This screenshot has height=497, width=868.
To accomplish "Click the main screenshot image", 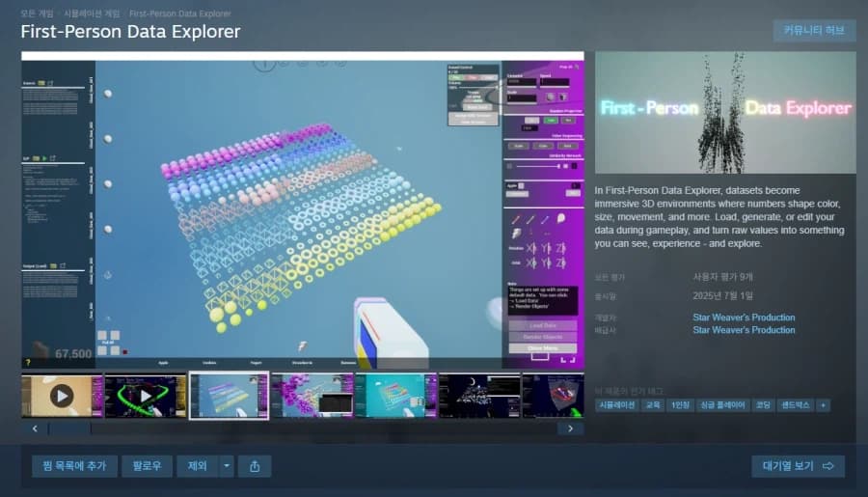I will (302, 210).
